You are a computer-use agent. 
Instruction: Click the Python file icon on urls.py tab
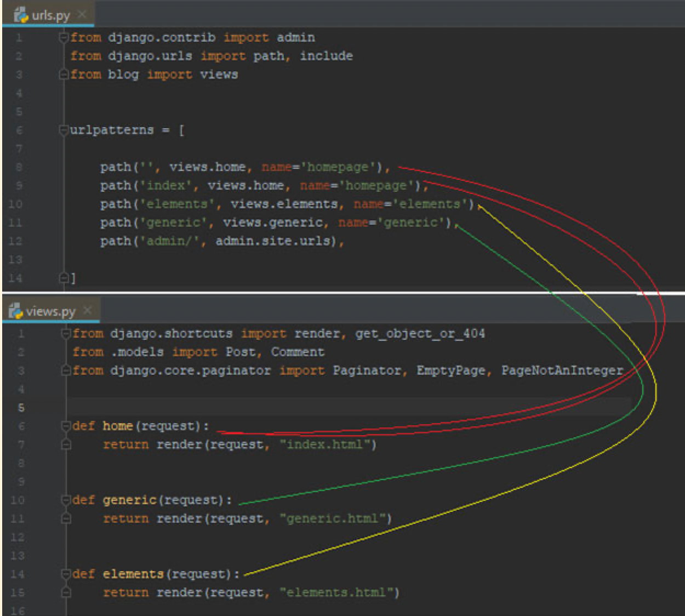(x=21, y=15)
